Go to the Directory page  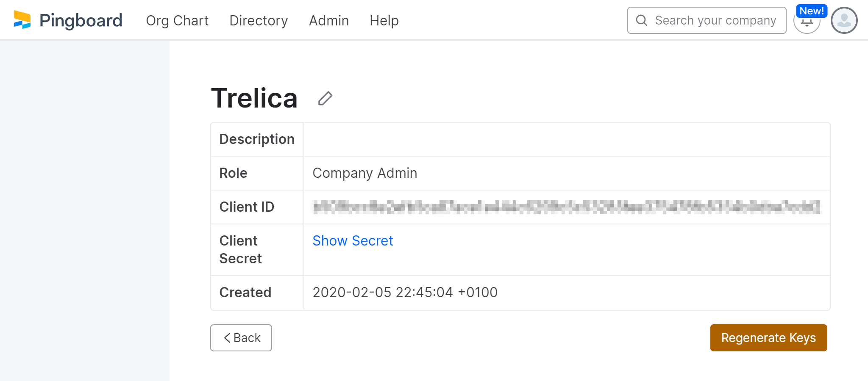click(x=259, y=20)
